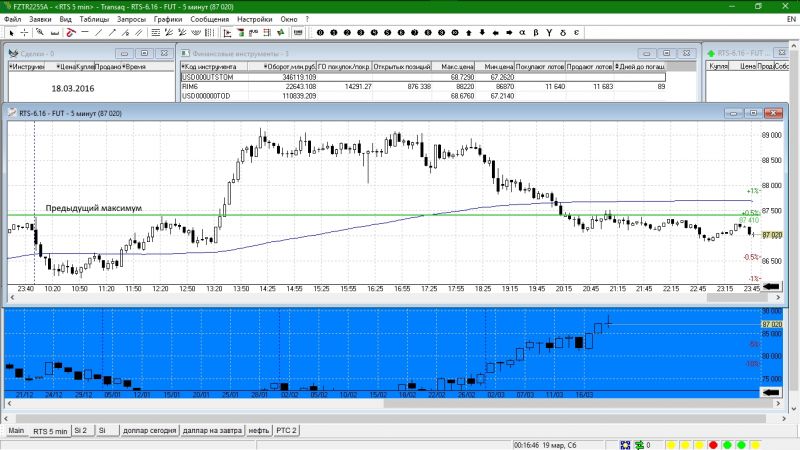Open the Файл menu
800x450 pixels.
(x=13, y=19)
